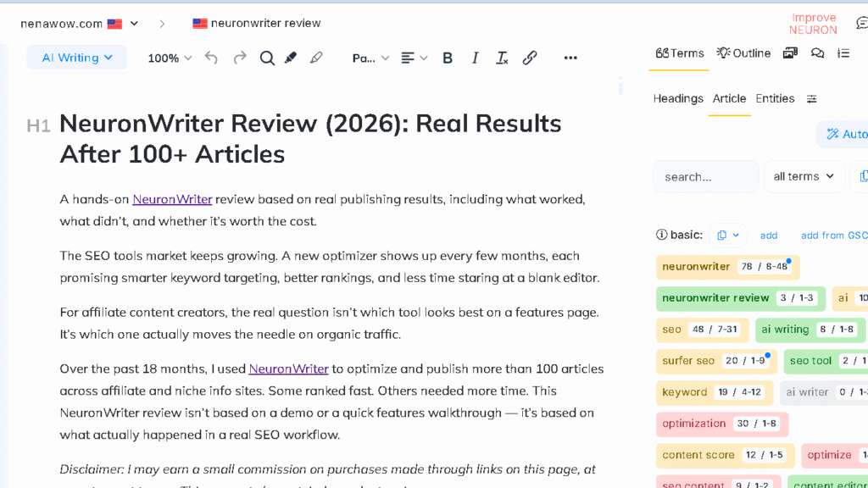Click the basic info icon
Viewport: 868px width, 488px height.
coord(661,235)
